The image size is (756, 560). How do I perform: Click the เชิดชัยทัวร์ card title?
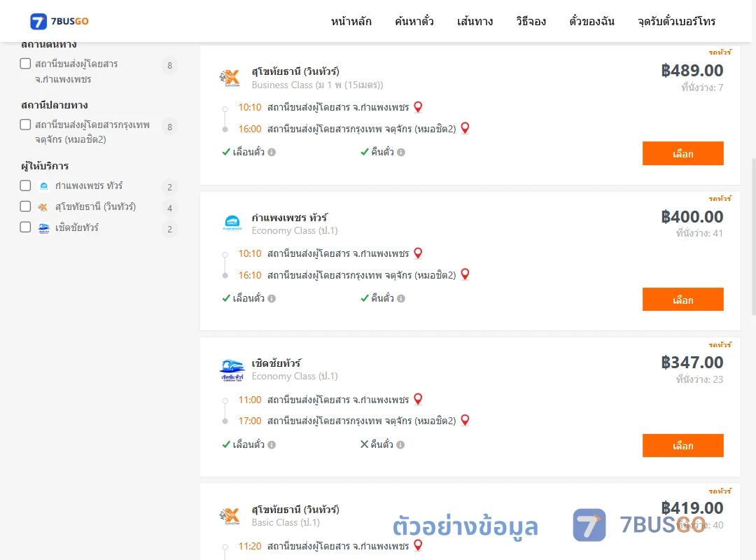coord(276,363)
